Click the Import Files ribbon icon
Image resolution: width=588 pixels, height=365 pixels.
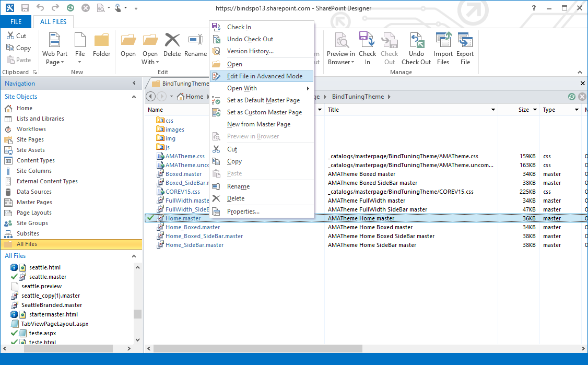443,40
